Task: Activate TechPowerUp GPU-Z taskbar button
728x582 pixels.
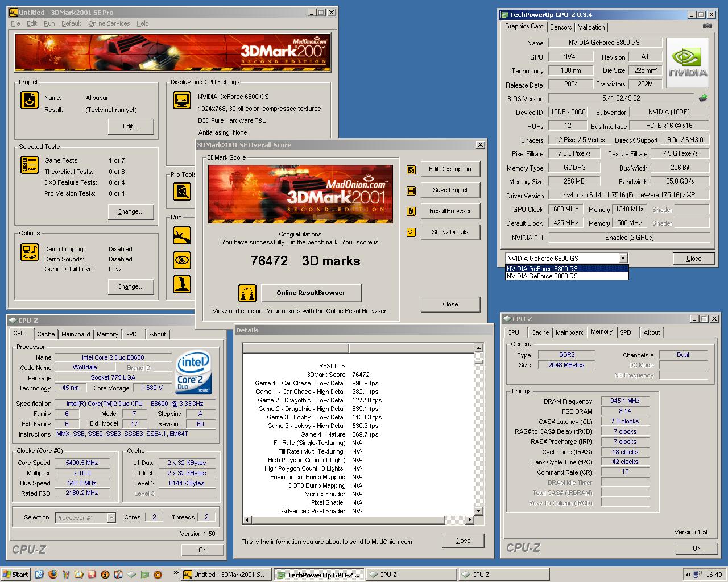Action: [x=319, y=575]
